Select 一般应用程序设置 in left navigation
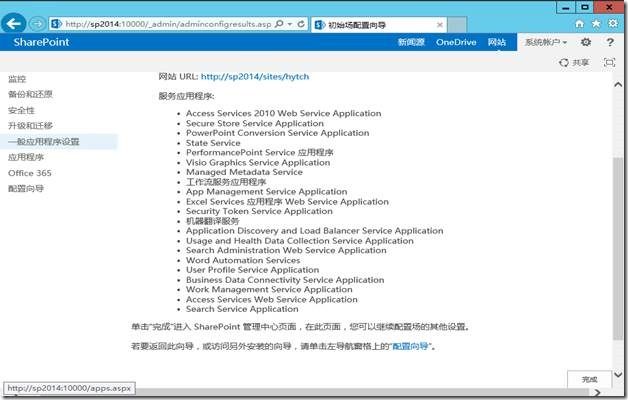Image resolution: width=628 pixels, height=400 pixels. tap(59, 141)
